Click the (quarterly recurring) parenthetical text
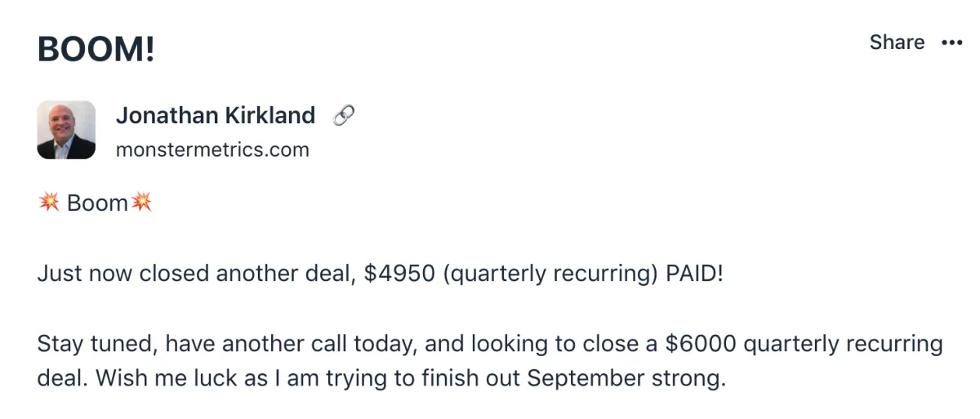980x419 pixels. pos(551,274)
